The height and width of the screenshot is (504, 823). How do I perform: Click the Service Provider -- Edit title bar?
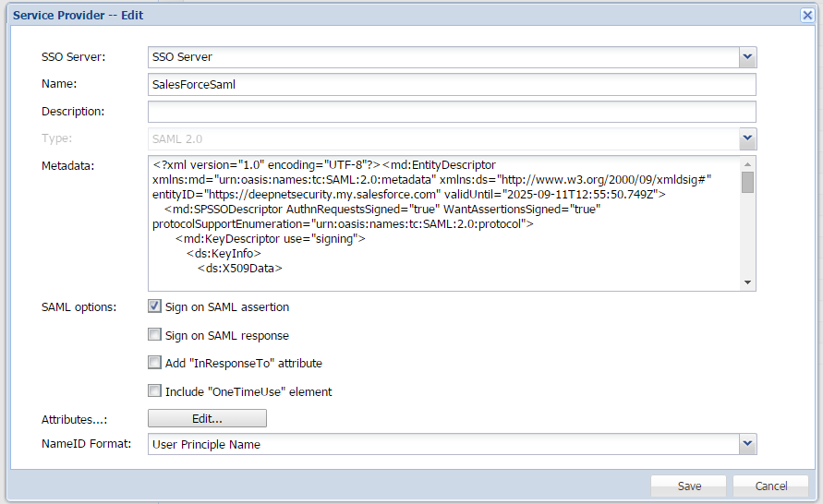pos(369,15)
